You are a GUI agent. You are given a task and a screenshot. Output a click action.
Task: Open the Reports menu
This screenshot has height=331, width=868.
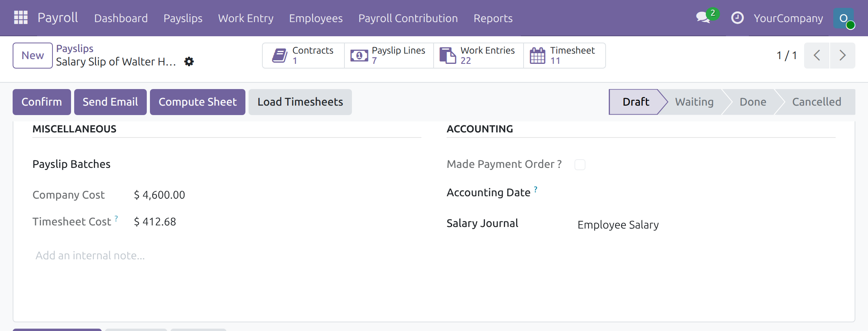(493, 18)
